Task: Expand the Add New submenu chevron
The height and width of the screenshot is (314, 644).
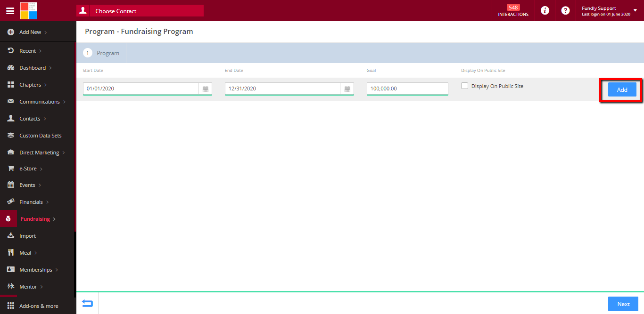Action: [x=46, y=32]
